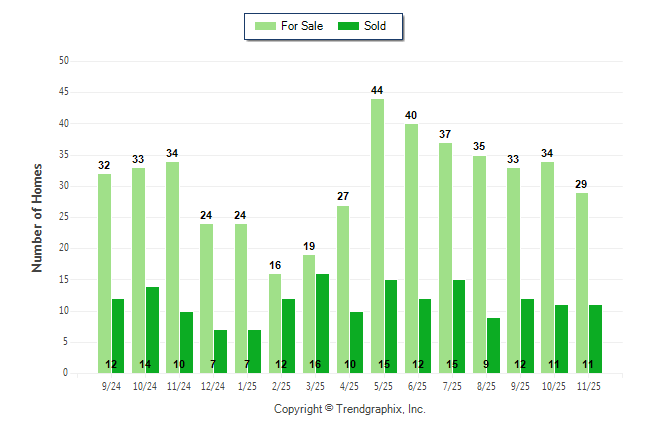Viewport: 646px width, 434px height.
Task: Click the 1/25 x-axis label
Action: pos(247,385)
